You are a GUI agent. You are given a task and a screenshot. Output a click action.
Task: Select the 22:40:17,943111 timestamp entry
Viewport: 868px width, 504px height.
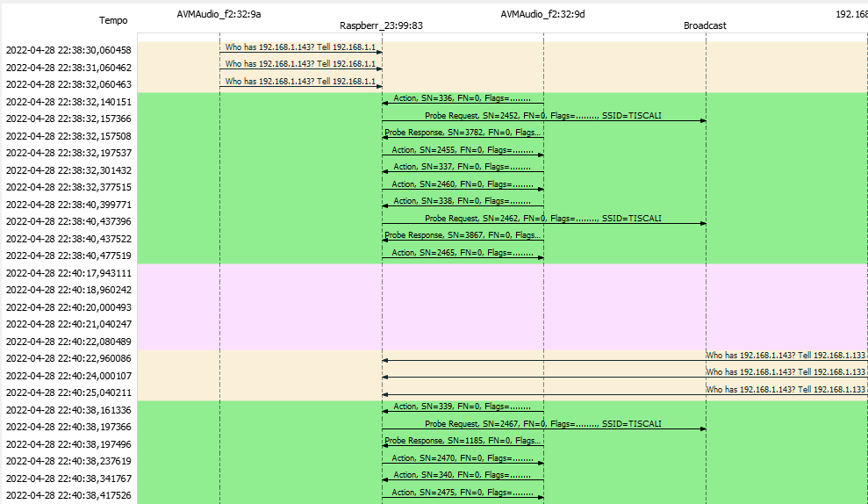(68, 273)
